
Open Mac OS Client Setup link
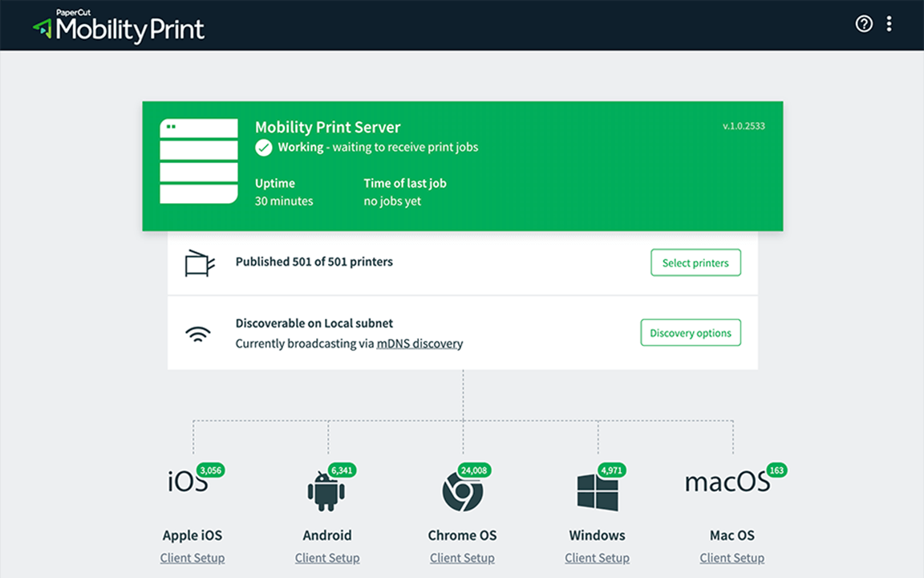[731, 557]
